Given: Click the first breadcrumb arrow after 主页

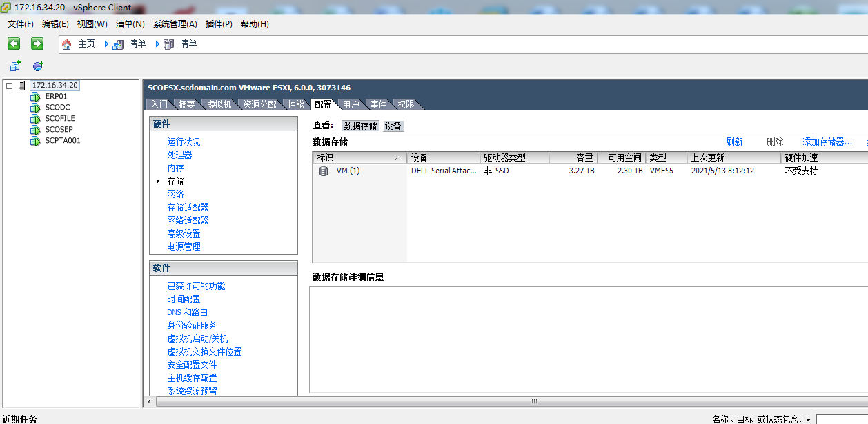Looking at the screenshot, I should (107, 44).
